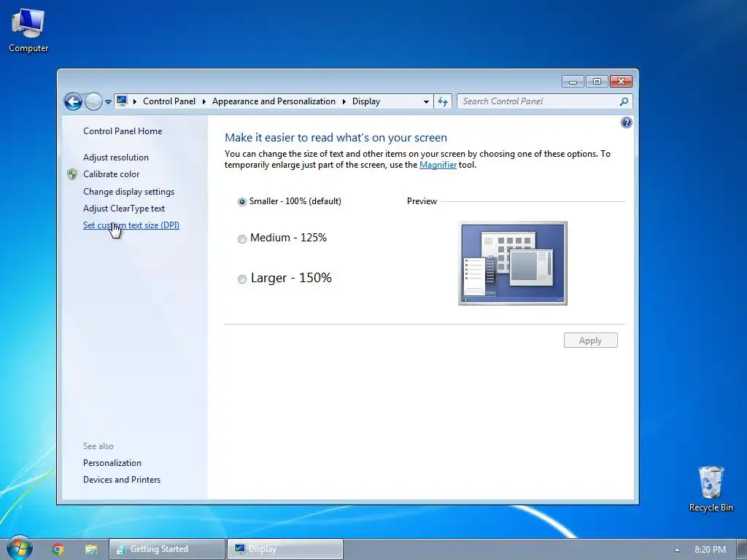The width and height of the screenshot is (747, 560).
Task: Open the Magnifier tool link
Action: [x=438, y=165]
